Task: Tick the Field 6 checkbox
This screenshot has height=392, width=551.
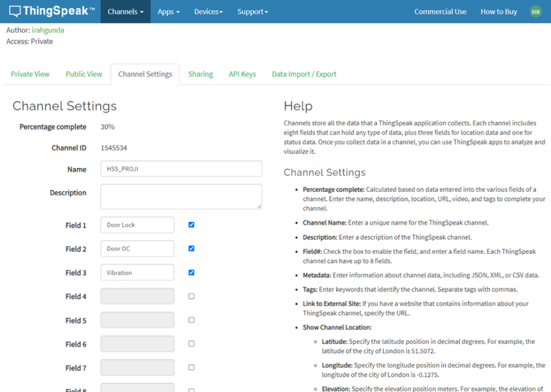Action: tap(191, 343)
